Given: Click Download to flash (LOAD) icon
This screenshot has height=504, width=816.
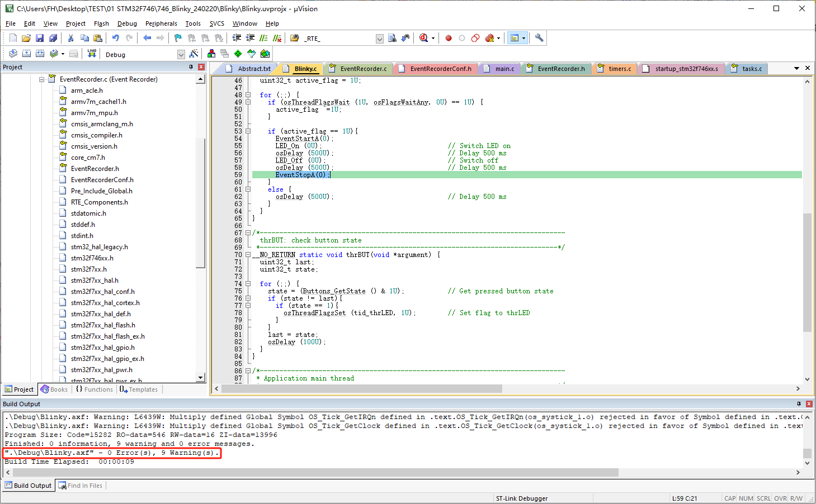Looking at the screenshot, I should pos(92,54).
